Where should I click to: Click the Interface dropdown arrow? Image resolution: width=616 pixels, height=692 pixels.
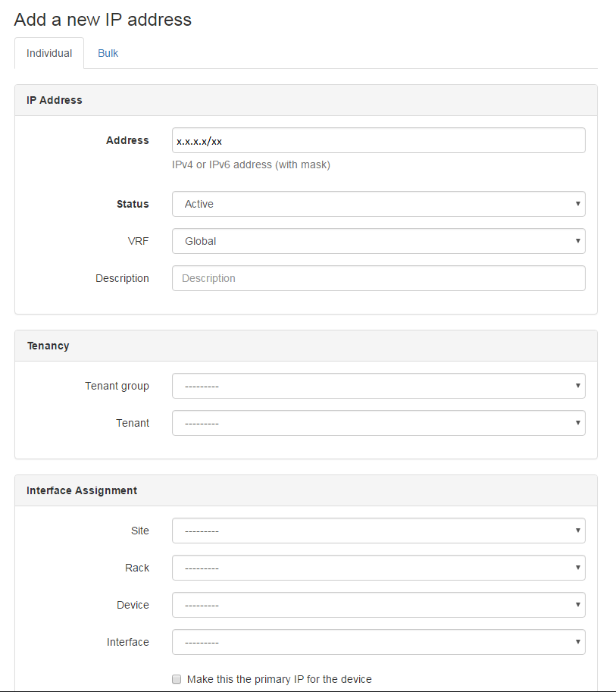(x=577, y=642)
